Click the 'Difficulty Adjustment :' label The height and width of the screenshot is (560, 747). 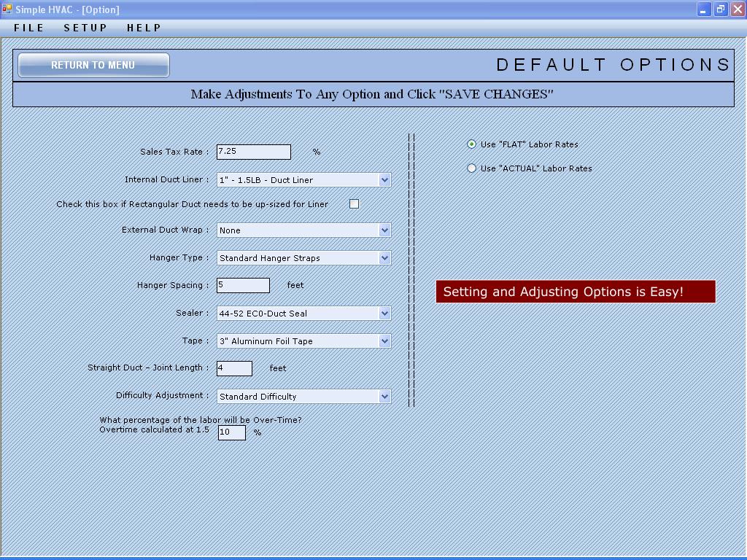tap(163, 395)
